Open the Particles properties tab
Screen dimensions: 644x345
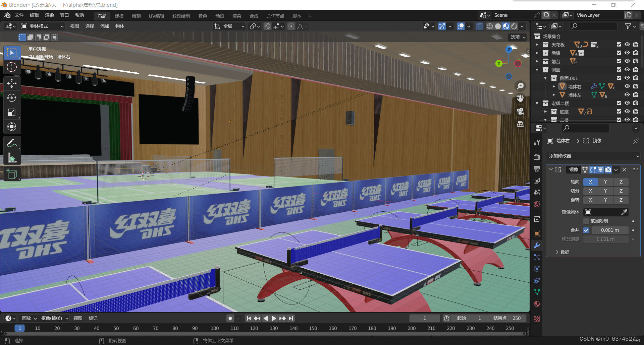point(537,257)
